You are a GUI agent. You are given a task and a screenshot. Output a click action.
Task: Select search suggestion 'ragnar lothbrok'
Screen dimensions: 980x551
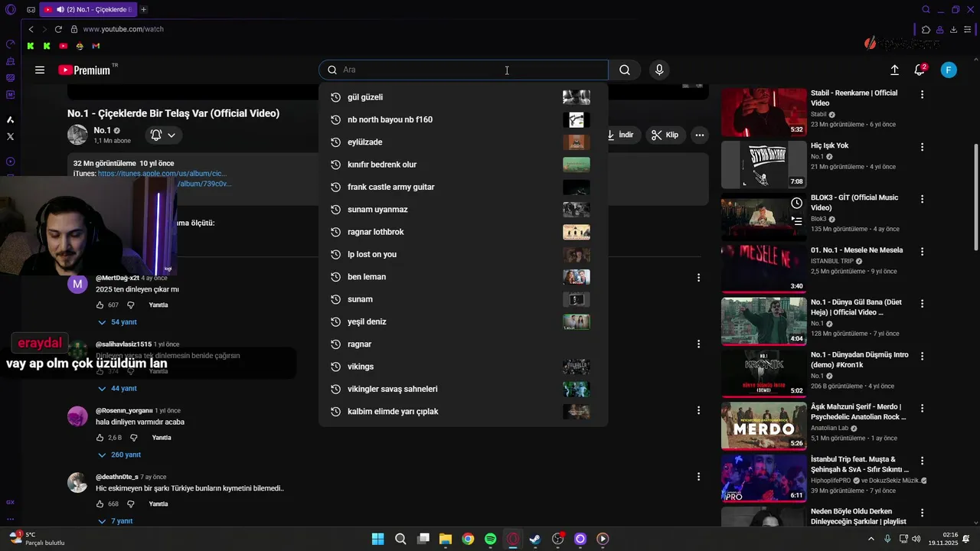[x=463, y=232]
